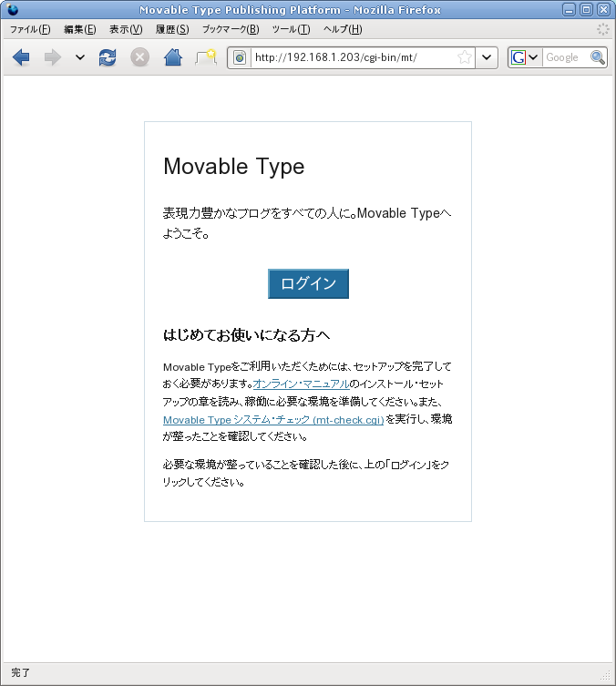Click the window resize grip in the status bar
The height and width of the screenshot is (686, 616).
606,676
